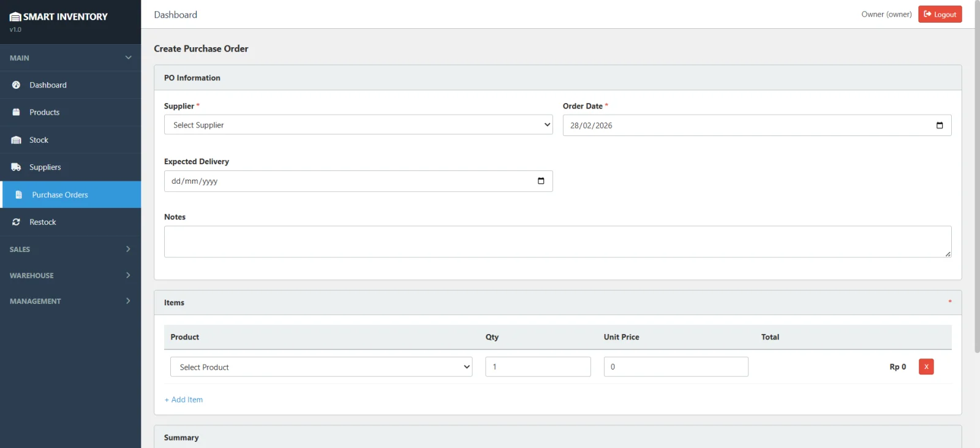The width and height of the screenshot is (980, 448).
Task: Click the Products box icon
Action: tap(16, 112)
